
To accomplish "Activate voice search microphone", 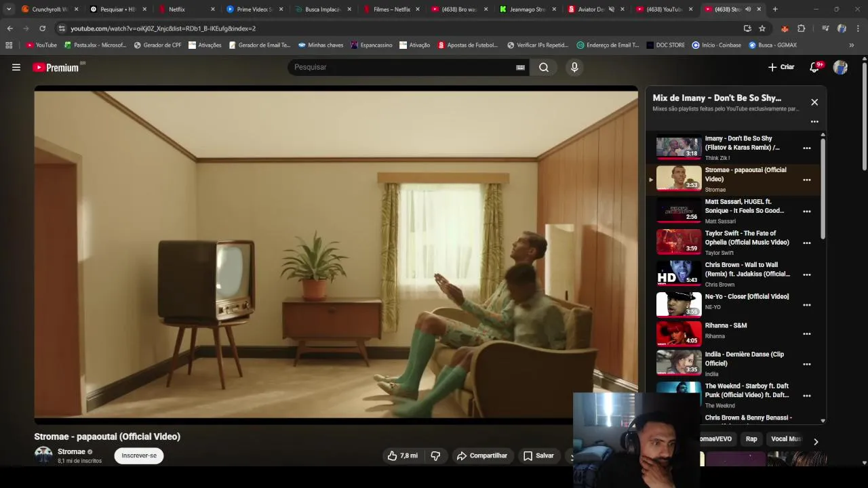I will (x=574, y=67).
